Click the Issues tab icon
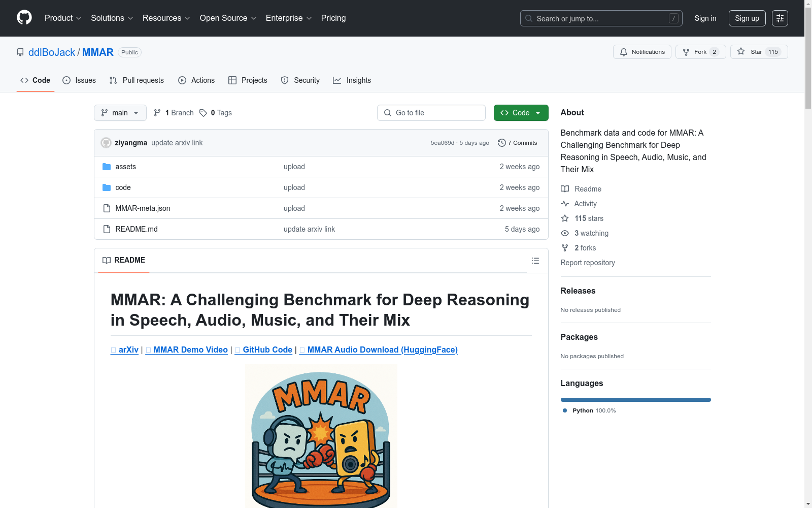Screen dimensions: 812x508 [x=66, y=80]
